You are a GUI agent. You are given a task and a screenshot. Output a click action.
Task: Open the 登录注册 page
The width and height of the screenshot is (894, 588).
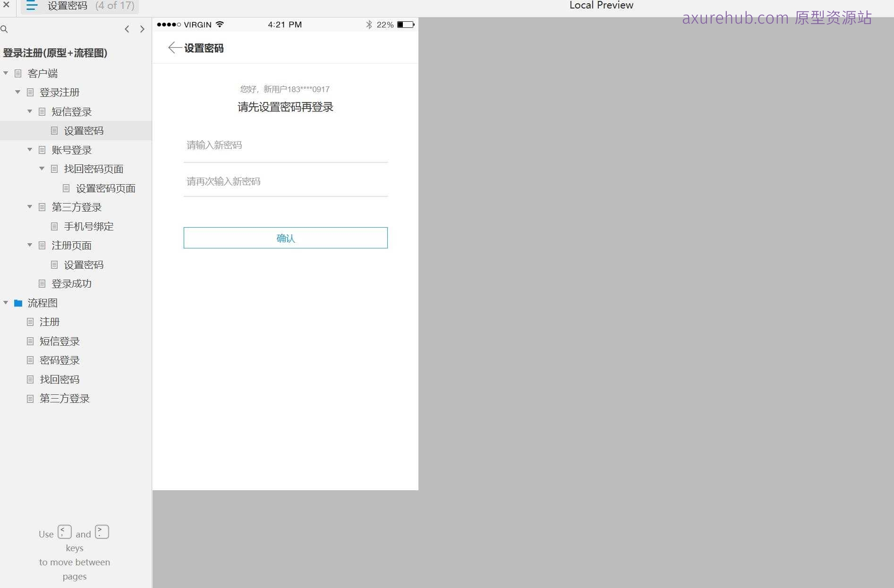60,92
